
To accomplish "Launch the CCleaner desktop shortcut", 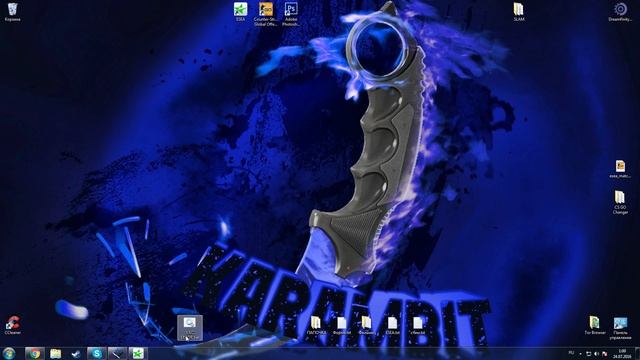I will click(12, 325).
